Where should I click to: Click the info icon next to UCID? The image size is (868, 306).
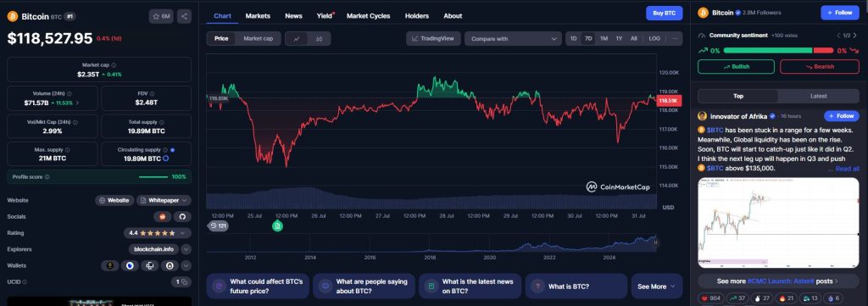[x=25, y=282]
